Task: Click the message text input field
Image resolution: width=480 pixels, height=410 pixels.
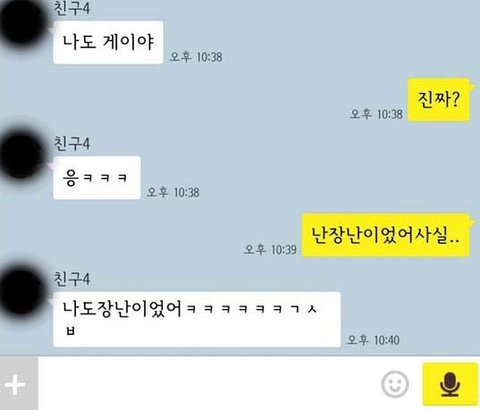Action: point(209,384)
